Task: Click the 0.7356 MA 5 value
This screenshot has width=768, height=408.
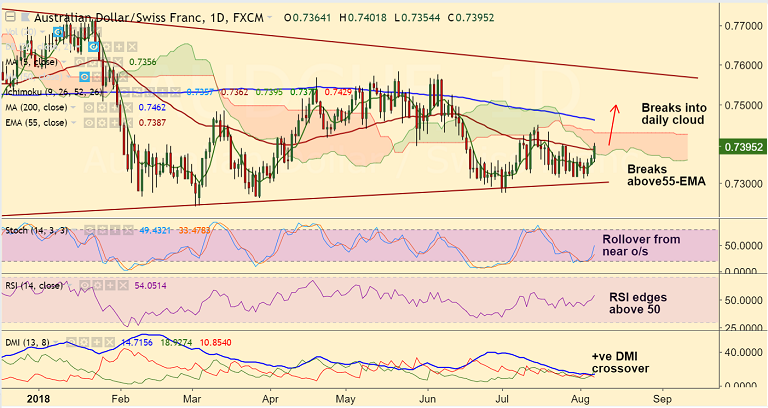Action: (x=143, y=62)
